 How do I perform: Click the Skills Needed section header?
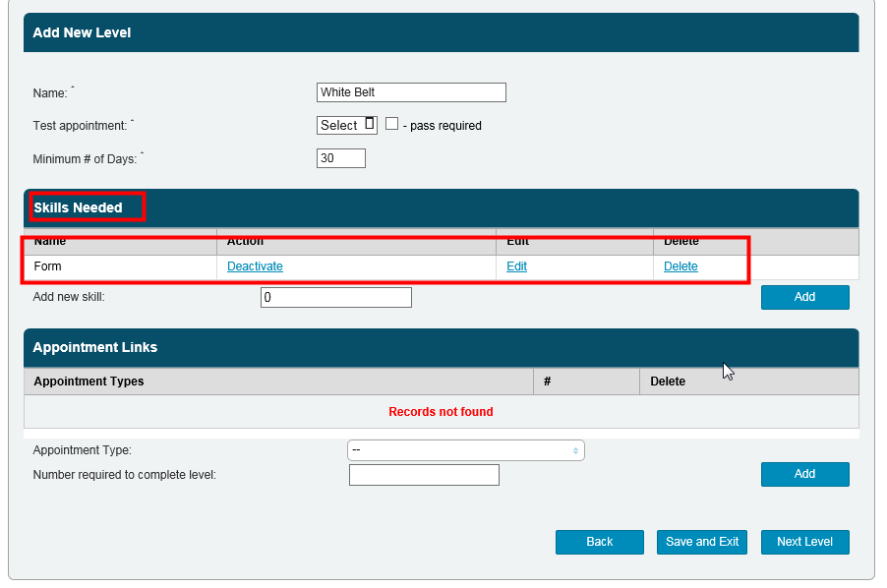tap(79, 207)
